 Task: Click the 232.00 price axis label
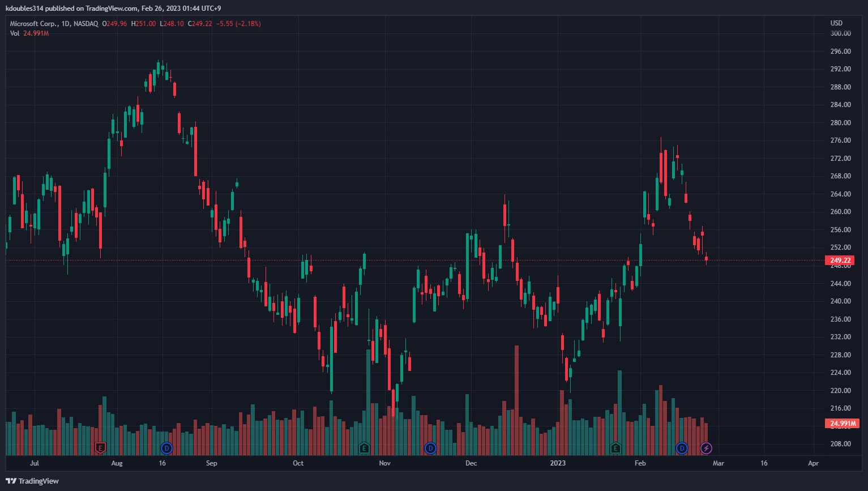(x=840, y=337)
